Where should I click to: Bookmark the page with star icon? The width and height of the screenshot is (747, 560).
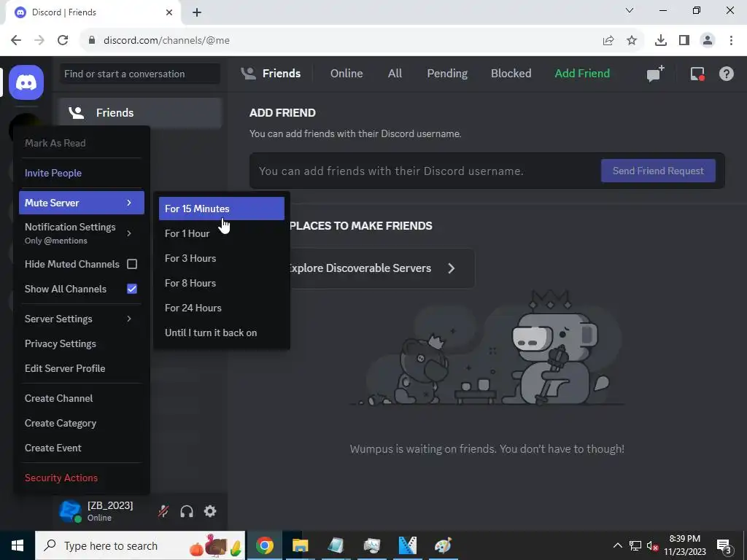point(632,41)
